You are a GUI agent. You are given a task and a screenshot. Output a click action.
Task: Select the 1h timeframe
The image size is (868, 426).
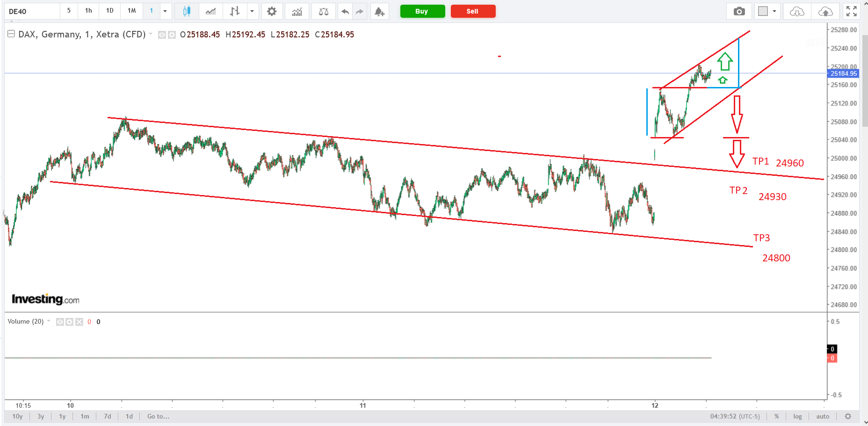pos(88,11)
